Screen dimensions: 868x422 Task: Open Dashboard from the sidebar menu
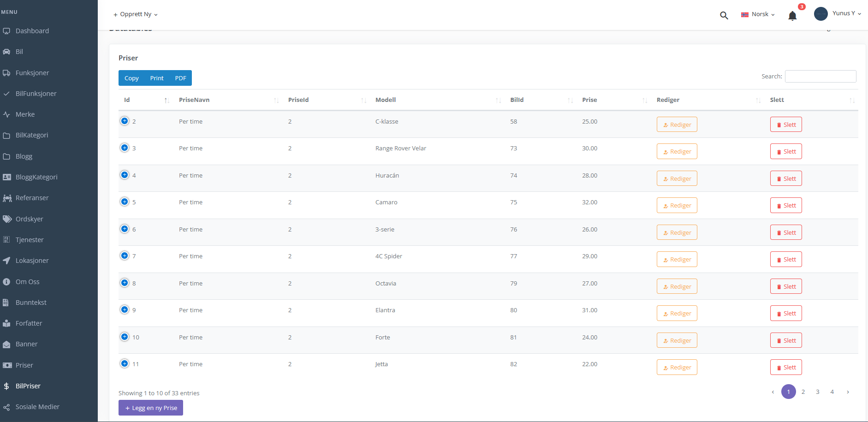pyautogui.click(x=32, y=31)
